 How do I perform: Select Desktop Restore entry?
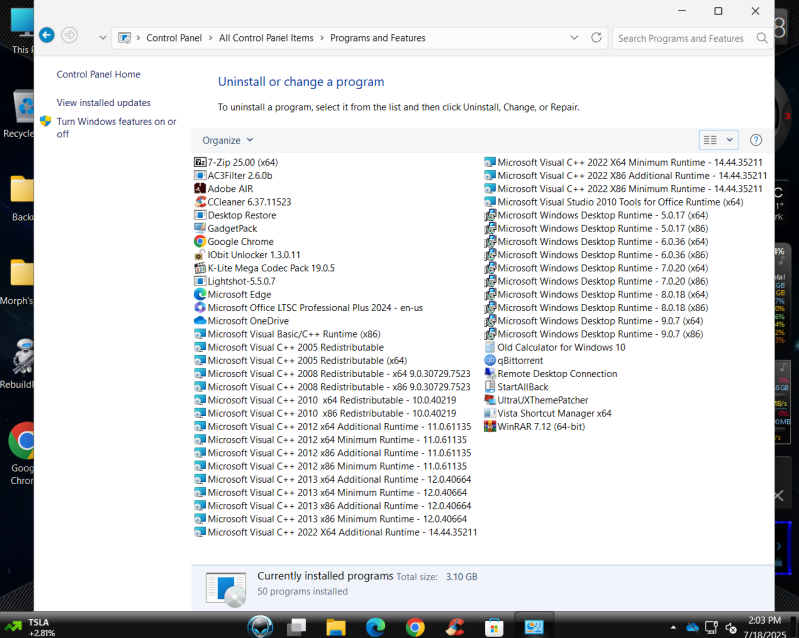[x=235, y=215]
